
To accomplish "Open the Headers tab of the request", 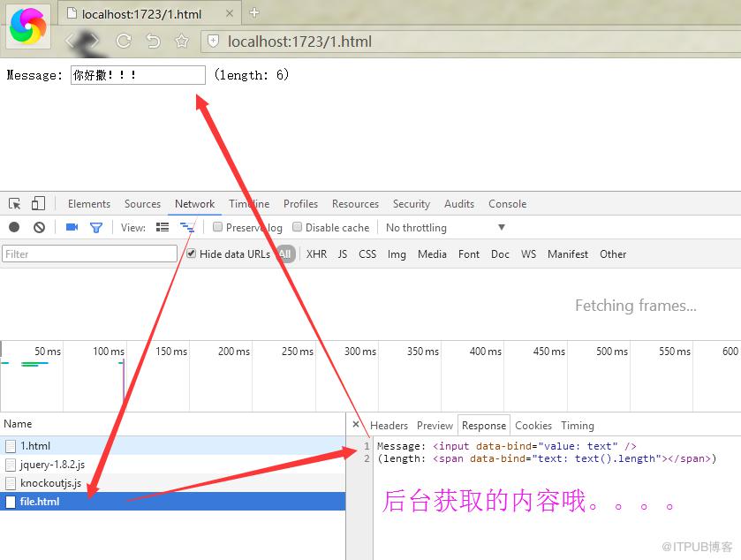I will (389, 426).
